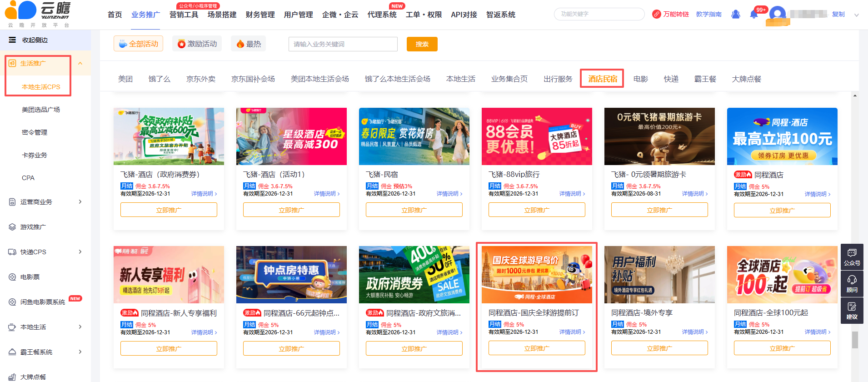The image size is (868, 382).
Task: Switch to the 业务集合页 tab
Action: coord(509,79)
